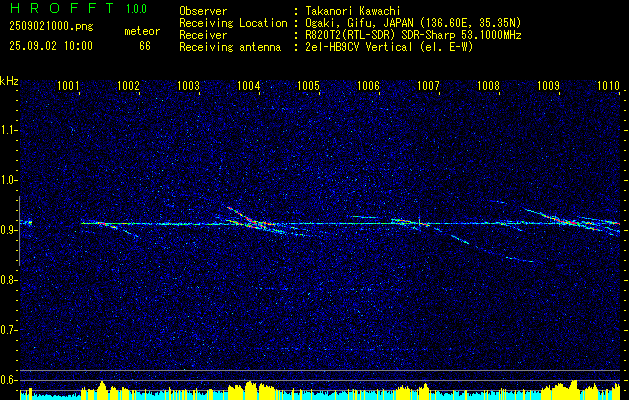Click the 1007 time marker
The height and width of the screenshot is (400, 629).
click(x=428, y=86)
